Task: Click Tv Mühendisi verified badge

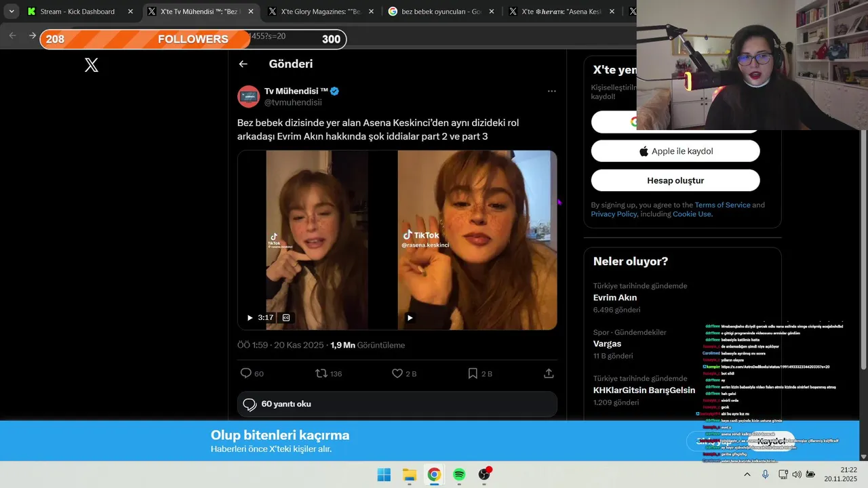Action: [x=334, y=91]
